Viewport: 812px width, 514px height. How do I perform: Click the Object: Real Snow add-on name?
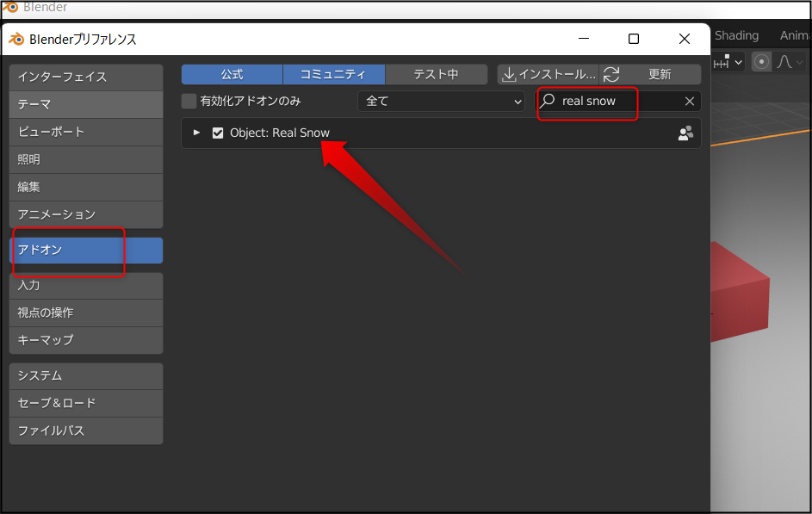[280, 133]
